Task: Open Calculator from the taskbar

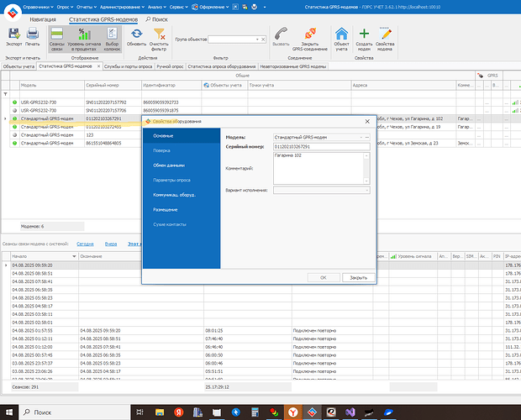Action: [255, 412]
